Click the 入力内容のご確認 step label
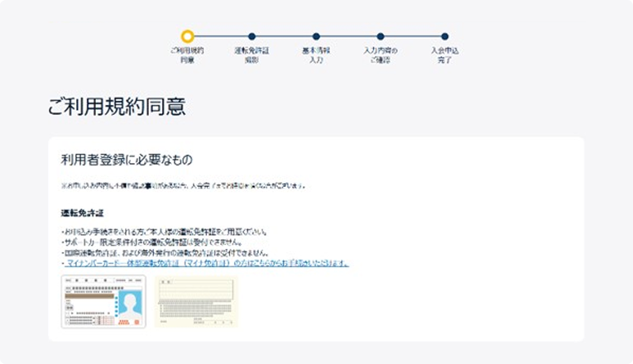Screen dimensions: 633x364 click(x=381, y=55)
